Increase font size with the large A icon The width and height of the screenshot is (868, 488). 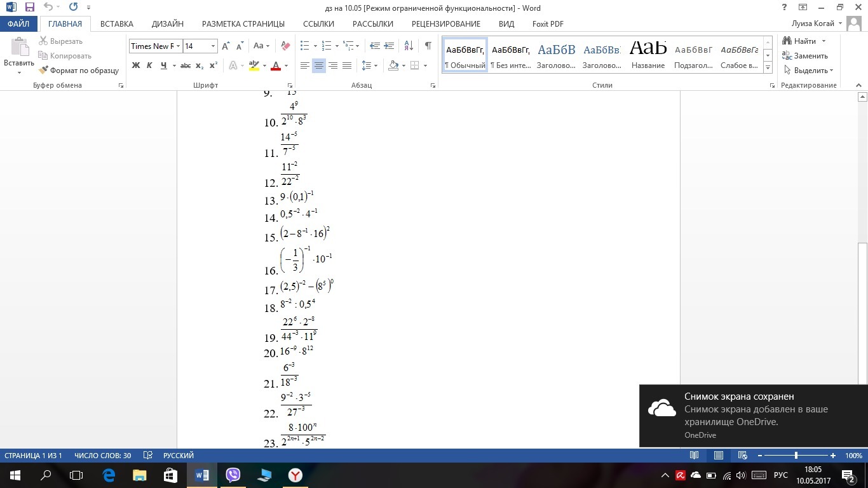click(226, 46)
